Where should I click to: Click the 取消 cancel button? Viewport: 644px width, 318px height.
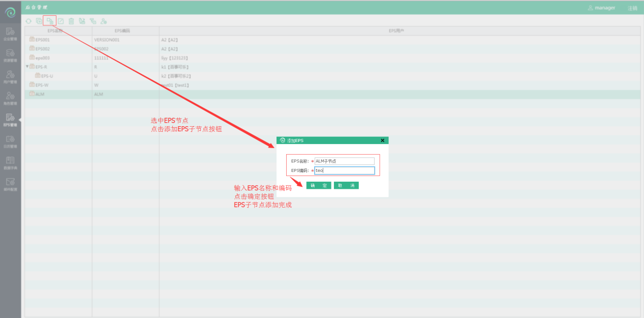346,186
